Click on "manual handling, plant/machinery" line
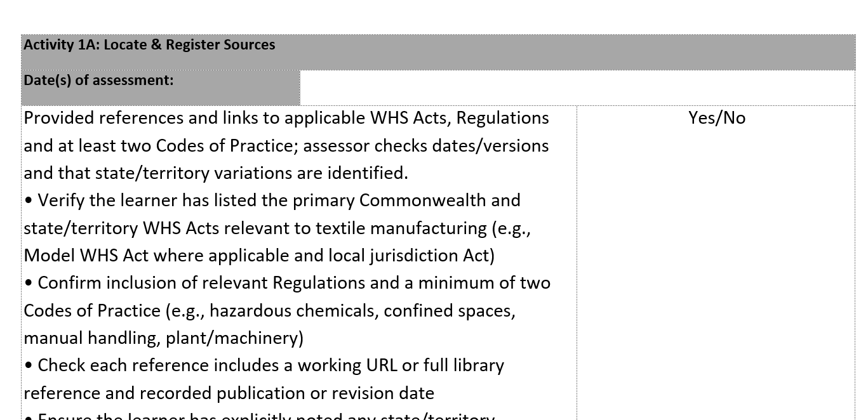The image size is (868, 420). point(163,338)
